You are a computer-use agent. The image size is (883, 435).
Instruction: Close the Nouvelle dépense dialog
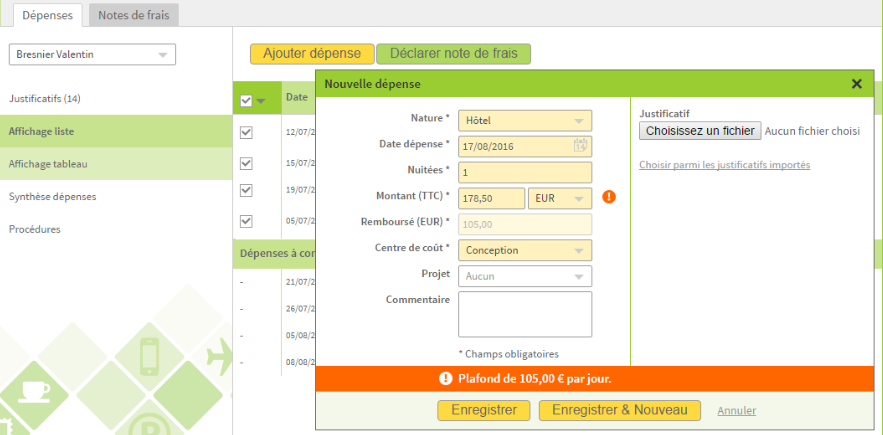(857, 84)
